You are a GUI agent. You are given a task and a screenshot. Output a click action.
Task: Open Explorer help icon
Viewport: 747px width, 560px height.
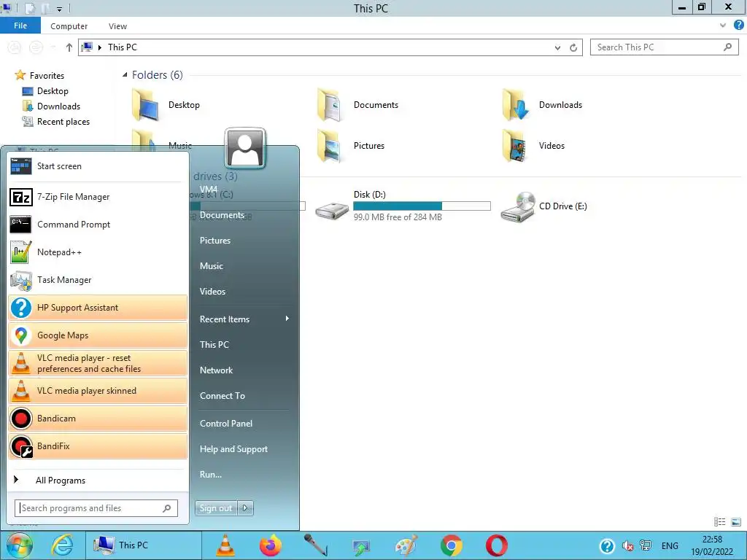tap(739, 26)
